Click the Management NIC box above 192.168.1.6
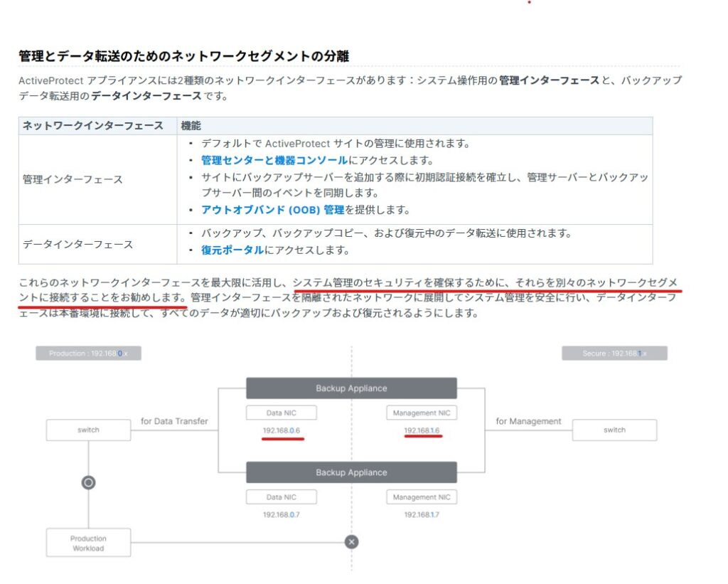Viewport: 728px width, 584px height. (x=422, y=413)
